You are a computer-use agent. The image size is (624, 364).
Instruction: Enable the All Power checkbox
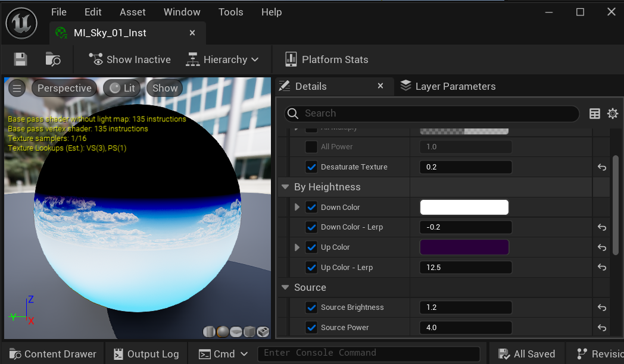311,147
